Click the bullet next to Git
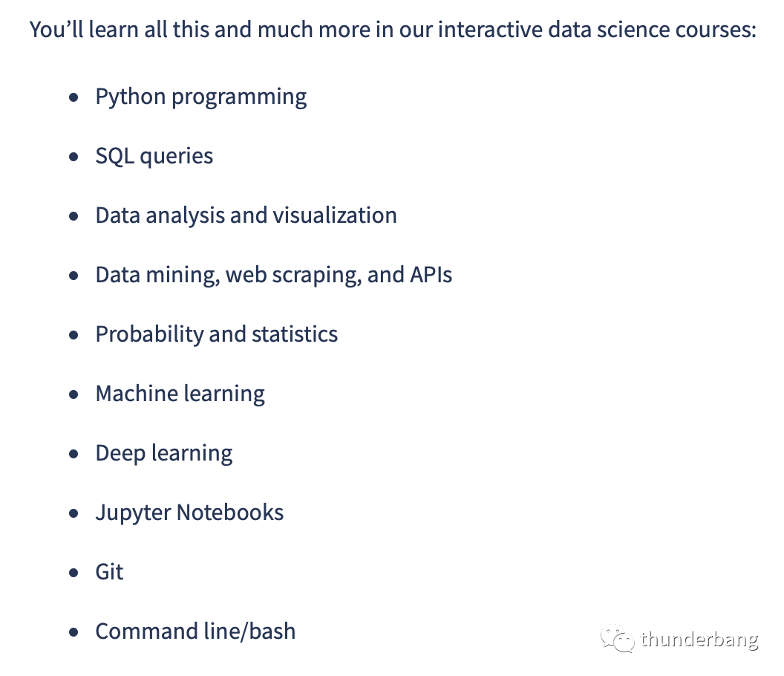Image resolution: width=784 pixels, height=676 pixels. (x=74, y=573)
